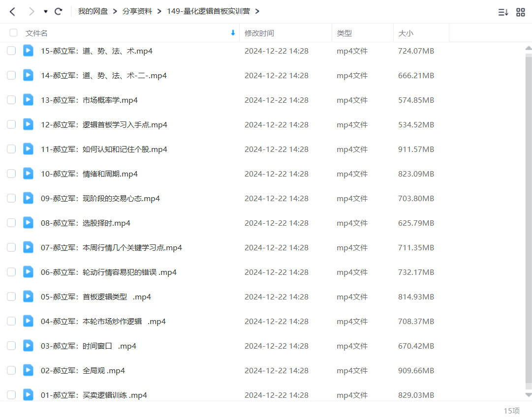This screenshot has height=417, width=532.
Task: Tick the select-all checkbox in header
Action: (13, 33)
